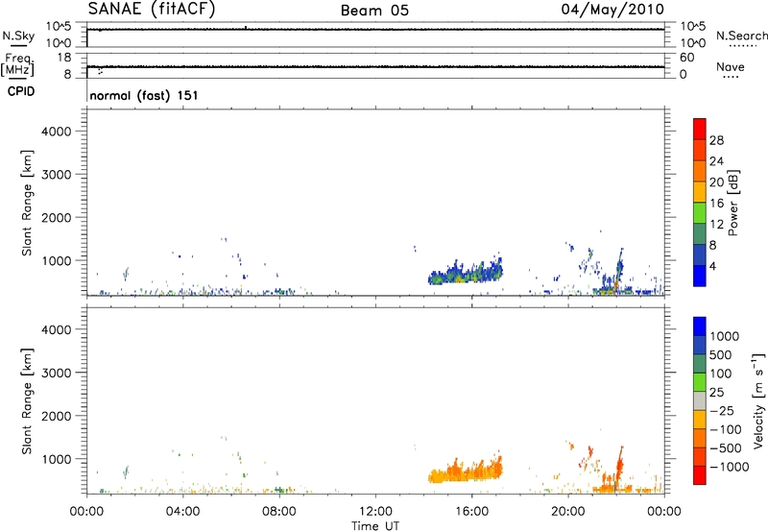Select the -500 tick on Velocity colorbar
The width and height of the screenshot is (768, 532).
(726, 448)
